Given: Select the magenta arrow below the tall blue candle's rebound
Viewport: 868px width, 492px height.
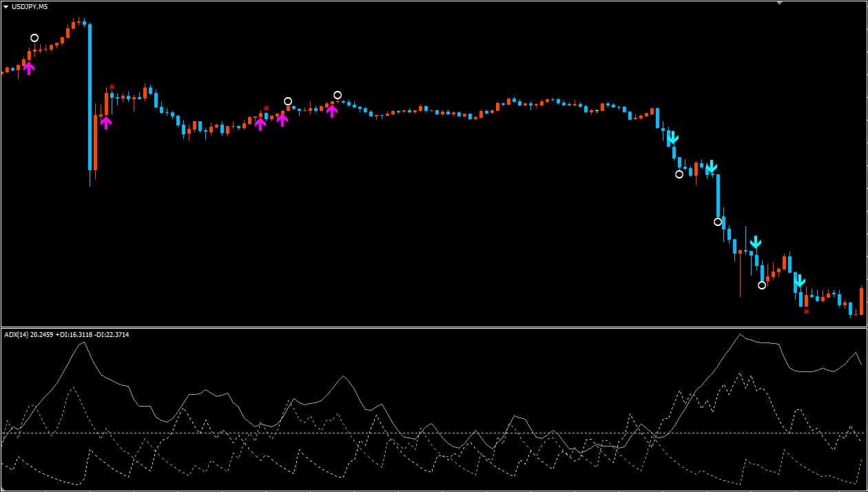Looking at the screenshot, I should point(105,122).
